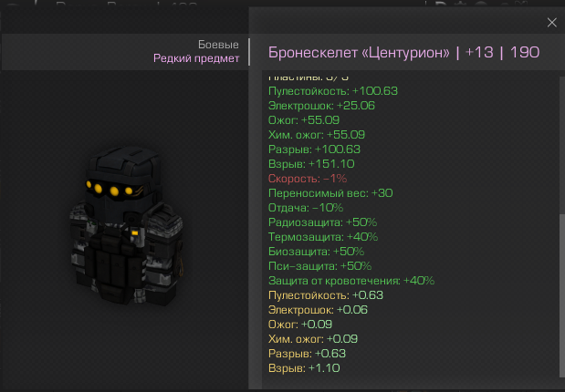The width and height of the screenshot is (565, 392).
Task: Click Защита от кровотечения +40% line
Action: tap(351, 281)
